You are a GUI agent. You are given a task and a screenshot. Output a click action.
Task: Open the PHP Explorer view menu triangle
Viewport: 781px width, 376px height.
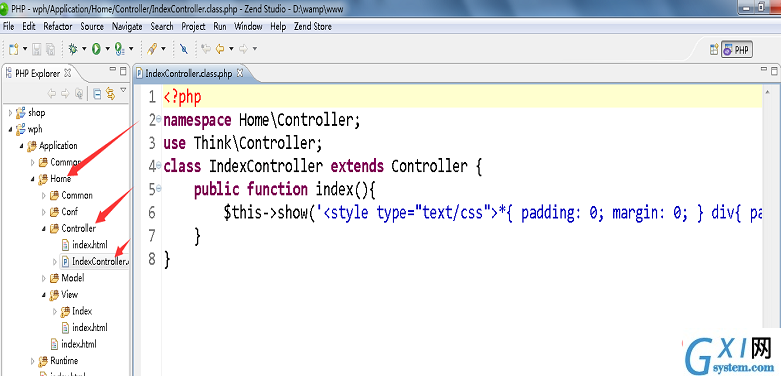124,90
